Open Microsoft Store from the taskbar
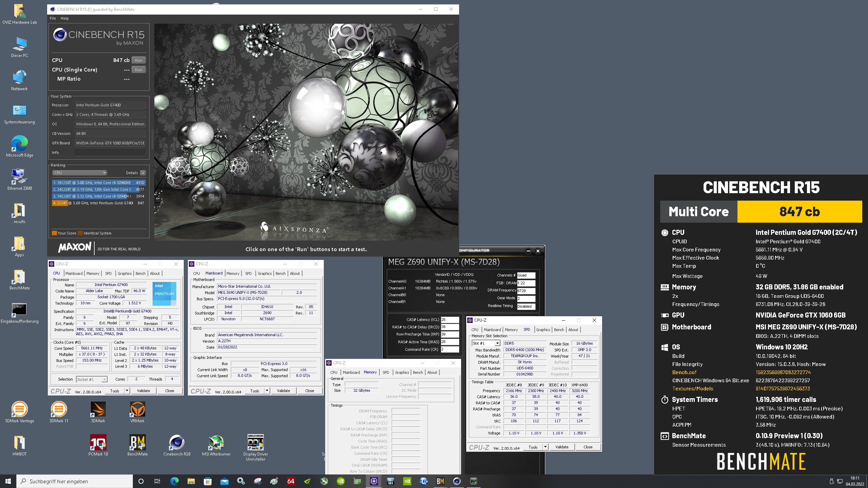 [208, 481]
